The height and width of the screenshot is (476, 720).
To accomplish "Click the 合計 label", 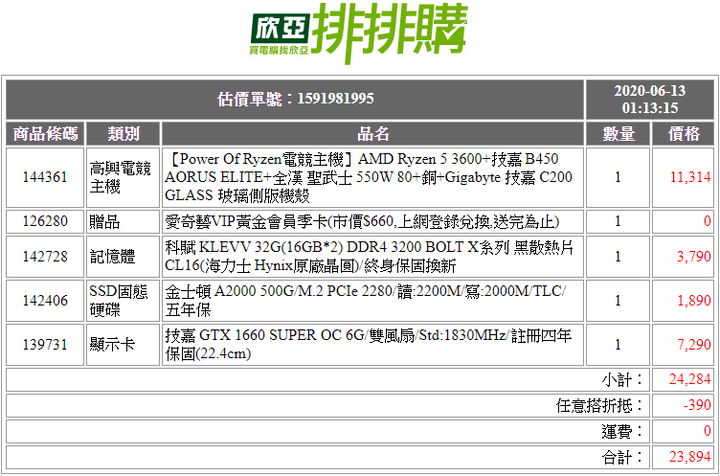I will [622, 457].
